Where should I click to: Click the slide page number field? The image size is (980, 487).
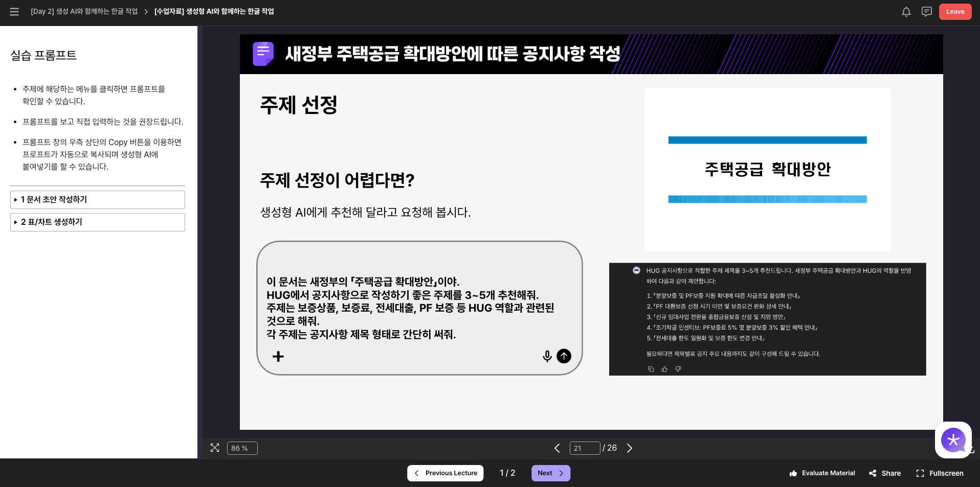(x=584, y=448)
